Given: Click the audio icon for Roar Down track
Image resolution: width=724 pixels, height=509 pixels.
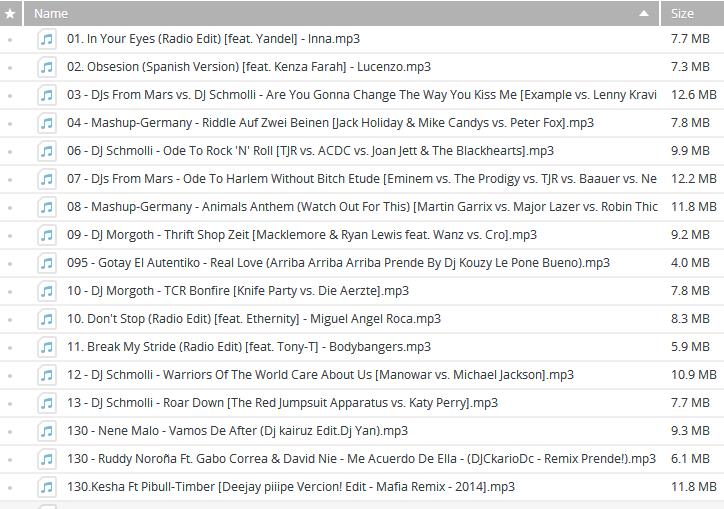Looking at the screenshot, I should pos(46,403).
